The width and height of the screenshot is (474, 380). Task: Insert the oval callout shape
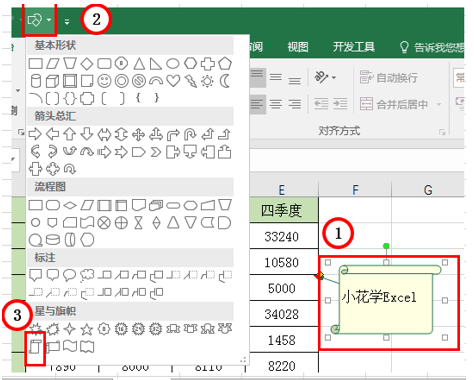click(x=69, y=275)
